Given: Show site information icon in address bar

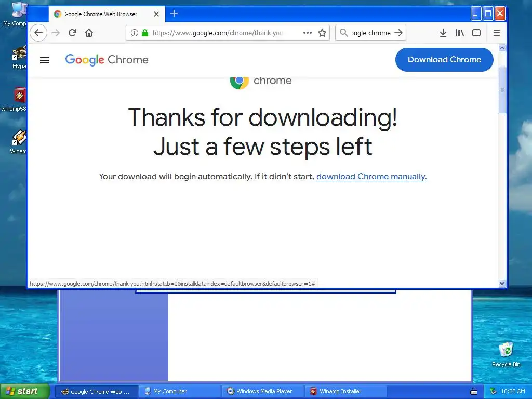Looking at the screenshot, I should tap(135, 33).
